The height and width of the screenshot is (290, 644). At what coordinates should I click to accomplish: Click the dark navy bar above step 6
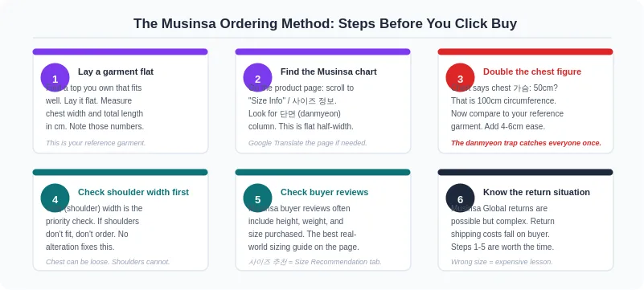[x=525, y=172]
